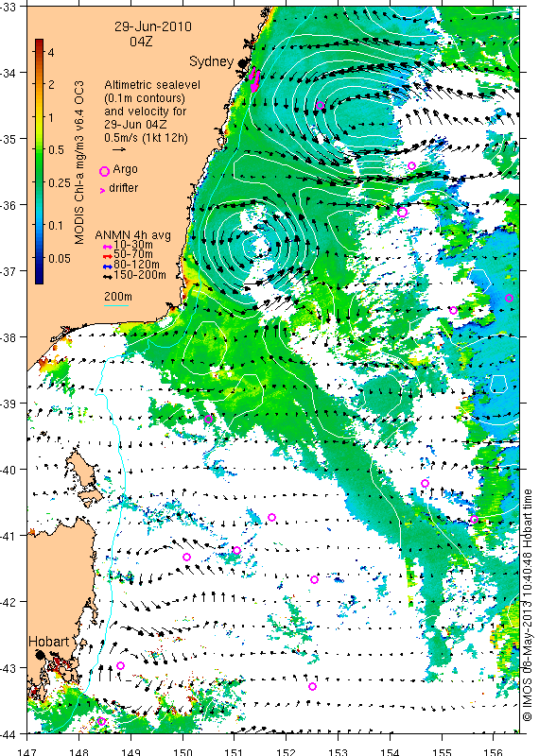Click the '50-70m' depth label
This screenshot has width=539, height=756.
coord(133,254)
